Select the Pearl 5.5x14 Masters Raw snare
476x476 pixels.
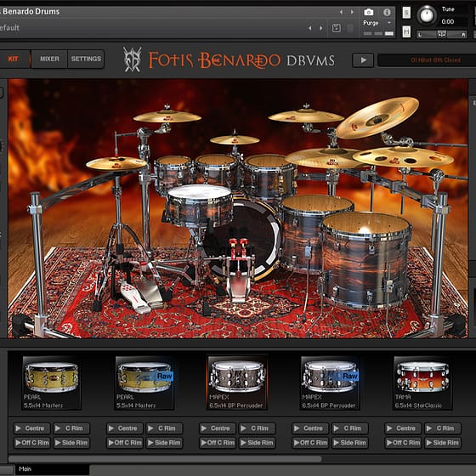click(144, 383)
